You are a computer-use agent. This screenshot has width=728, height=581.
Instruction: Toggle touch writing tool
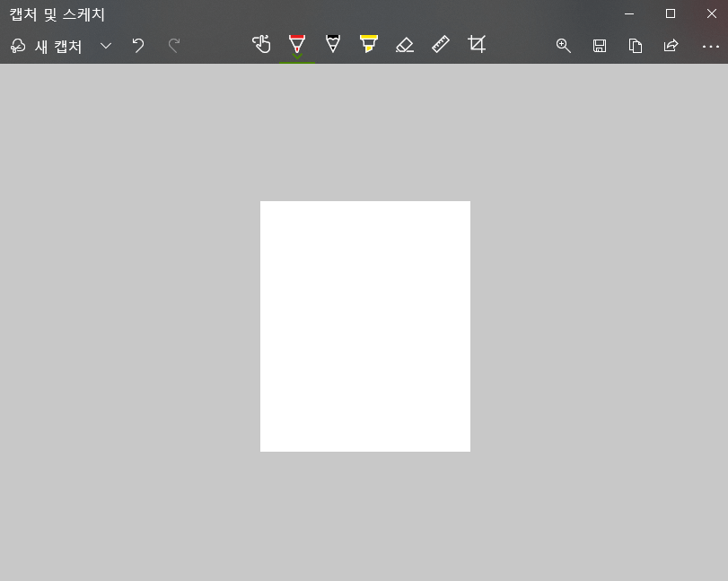(261, 45)
